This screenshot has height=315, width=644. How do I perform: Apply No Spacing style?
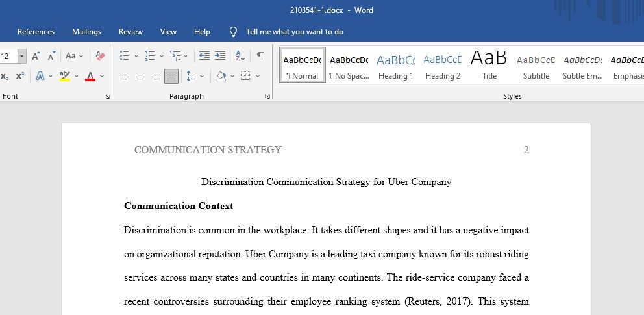pyautogui.click(x=349, y=66)
